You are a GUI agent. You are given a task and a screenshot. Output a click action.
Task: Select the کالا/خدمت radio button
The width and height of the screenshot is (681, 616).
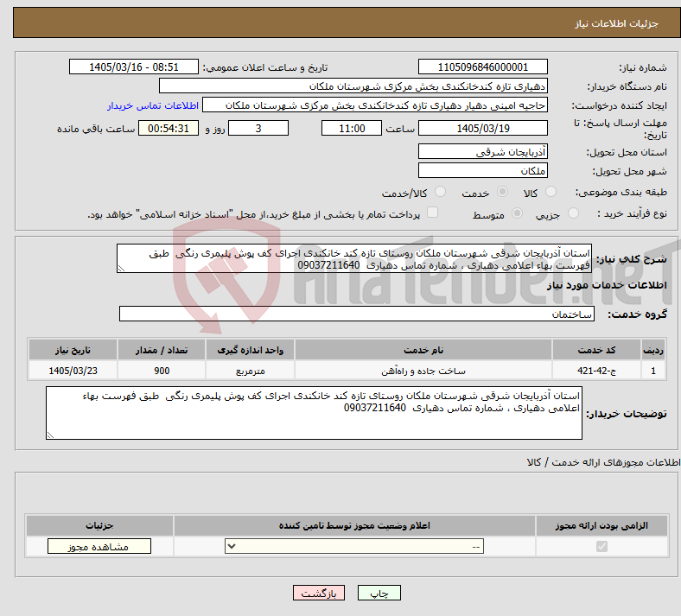pos(441,192)
